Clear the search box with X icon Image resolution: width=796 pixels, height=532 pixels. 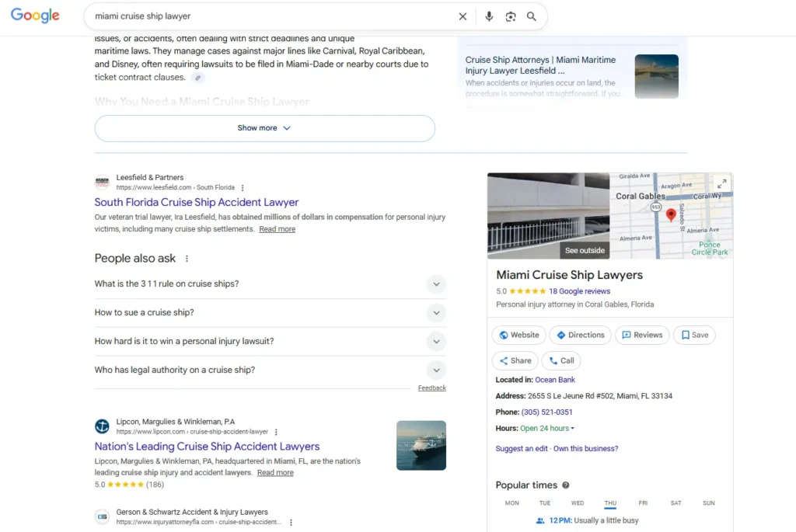(x=463, y=16)
